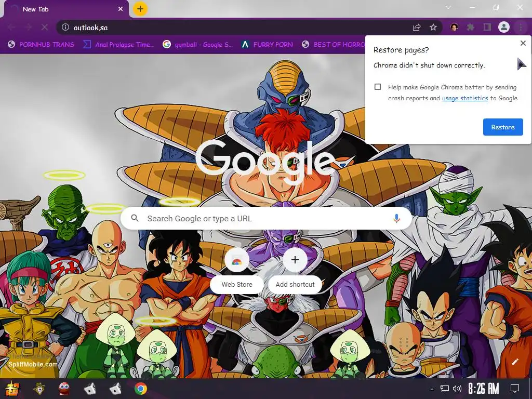Go back using the back arrow

click(11, 27)
